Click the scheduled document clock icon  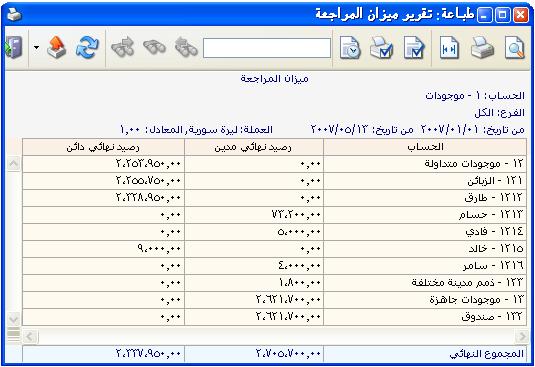tap(350, 48)
